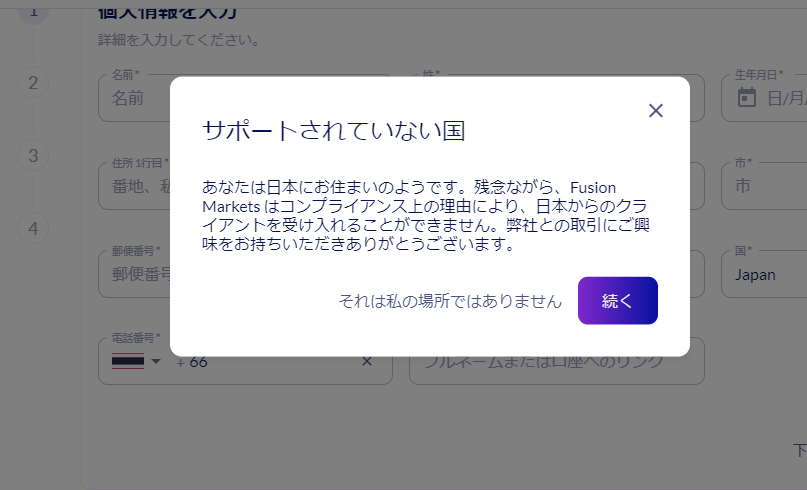The width and height of the screenshot is (807, 490).
Task: Close the unsupported country dialog
Action: point(655,110)
